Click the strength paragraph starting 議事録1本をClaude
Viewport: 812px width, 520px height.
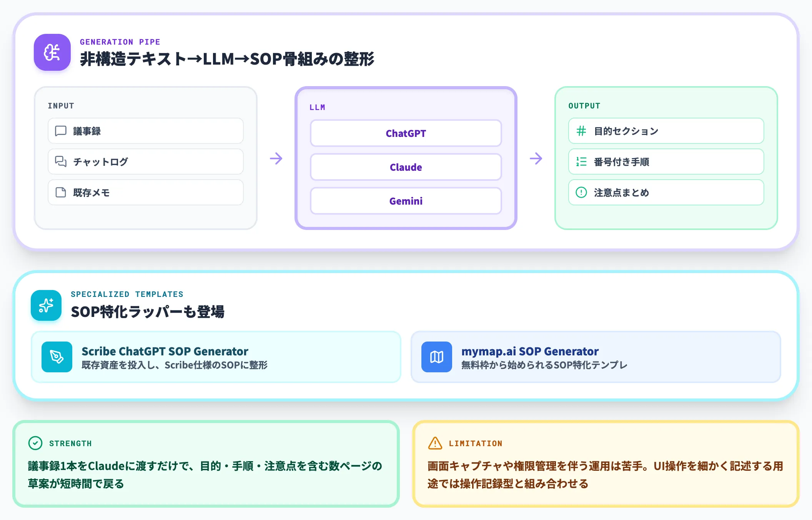pos(205,475)
